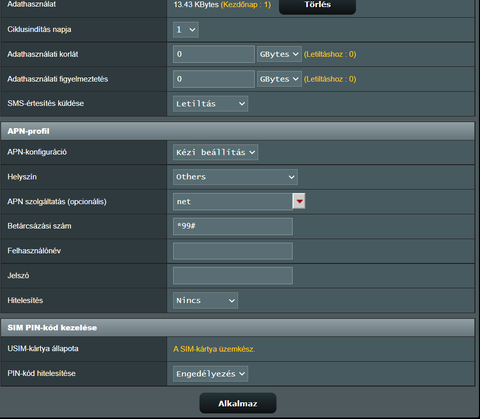Viewport: 480px width, 419px height.
Task: Click the 13.43 KBytes usage value
Action: pos(196,5)
